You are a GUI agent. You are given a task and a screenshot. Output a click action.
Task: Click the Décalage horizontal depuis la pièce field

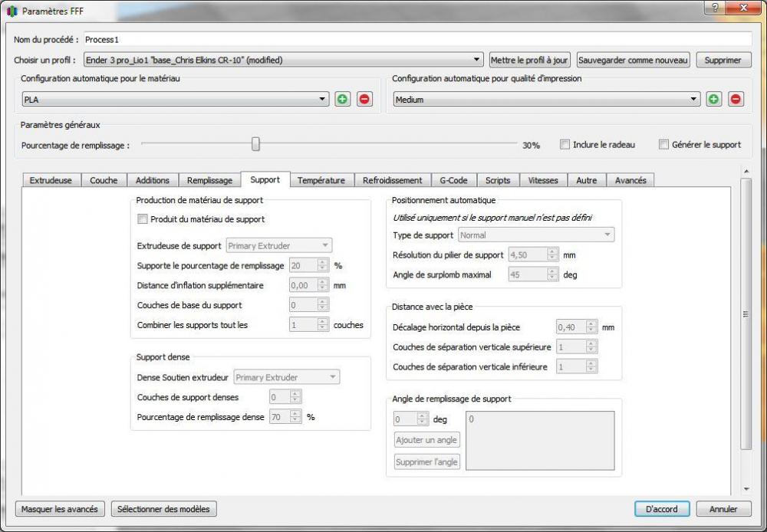(x=577, y=327)
